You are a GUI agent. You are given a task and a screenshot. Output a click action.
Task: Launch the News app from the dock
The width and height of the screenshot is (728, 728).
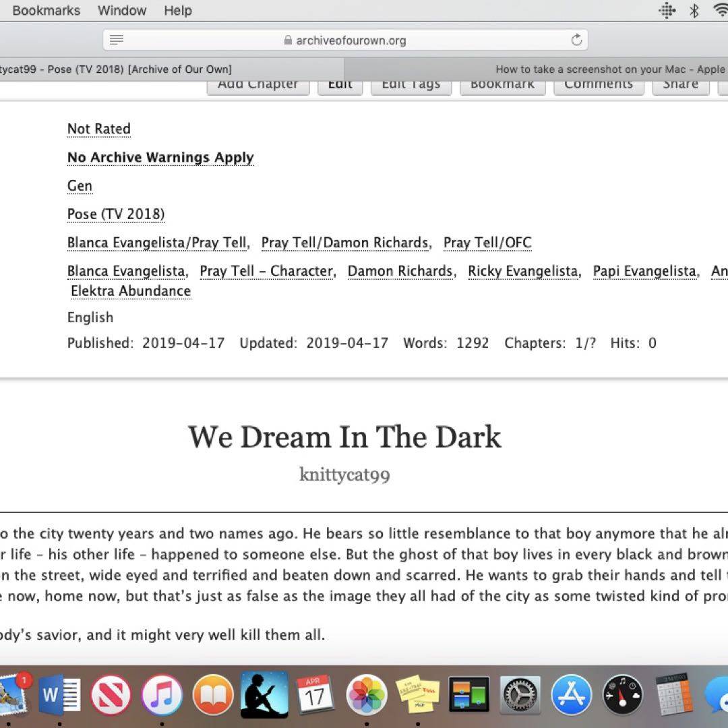coord(111,694)
